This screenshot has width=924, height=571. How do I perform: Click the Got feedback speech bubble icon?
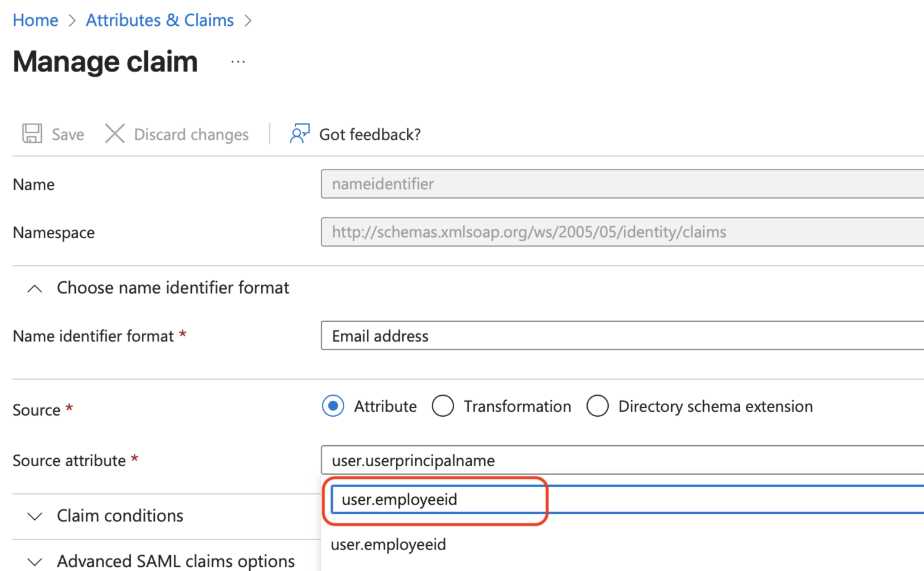click(299, 133)
